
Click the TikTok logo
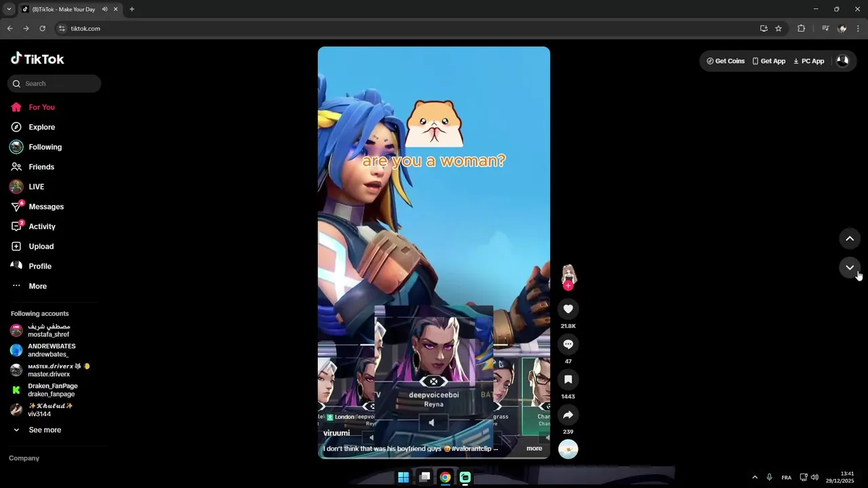pos(37,59)
